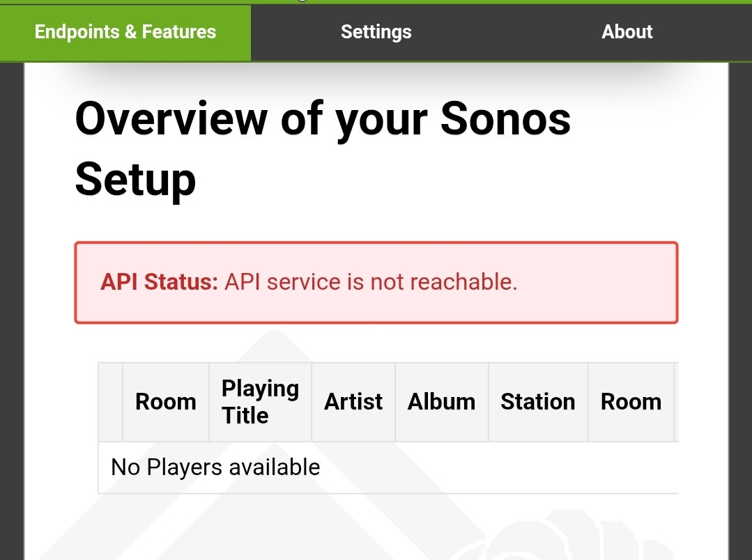Click the bold API Status label
Image resolution: width=752 pixels, height=560 pixels.
click(x=160, y=282)
